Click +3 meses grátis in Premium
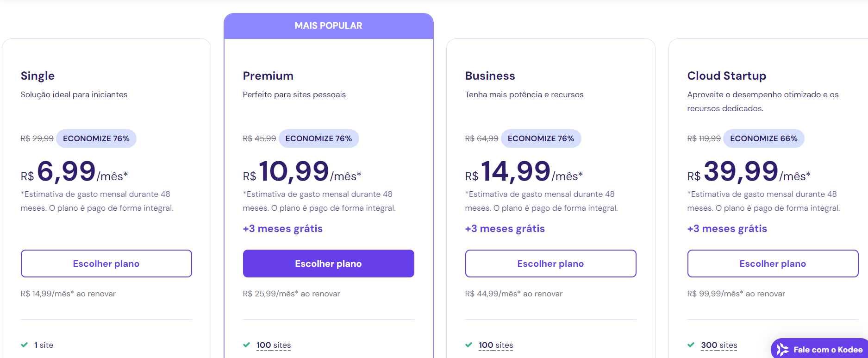This screenshot has width=868, height=358. [283, 229]
